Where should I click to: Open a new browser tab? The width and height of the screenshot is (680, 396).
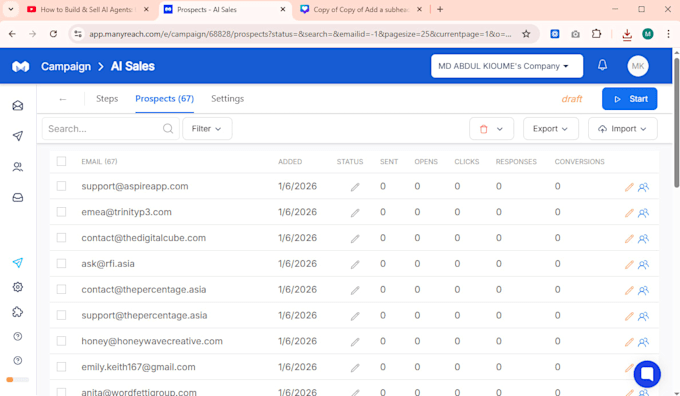pos(440,9)
